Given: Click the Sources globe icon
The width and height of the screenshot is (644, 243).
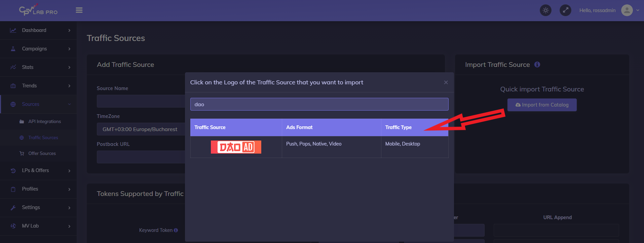Looking at the screenshot, I should (x=13, y=104).
